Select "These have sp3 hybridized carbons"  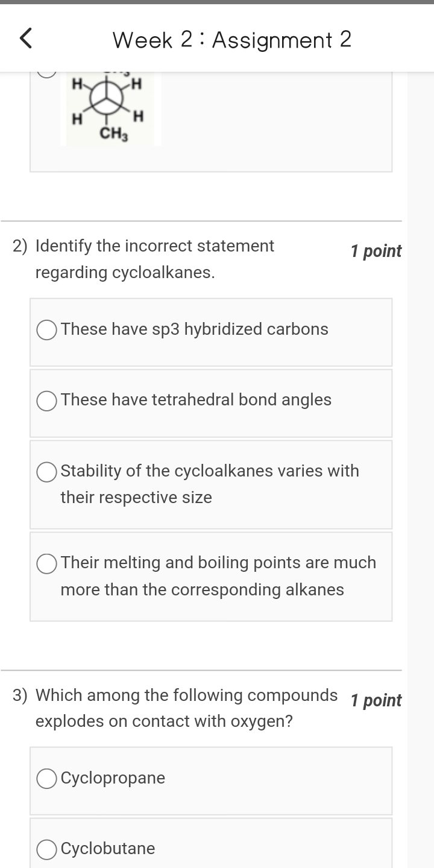(46, 330)
